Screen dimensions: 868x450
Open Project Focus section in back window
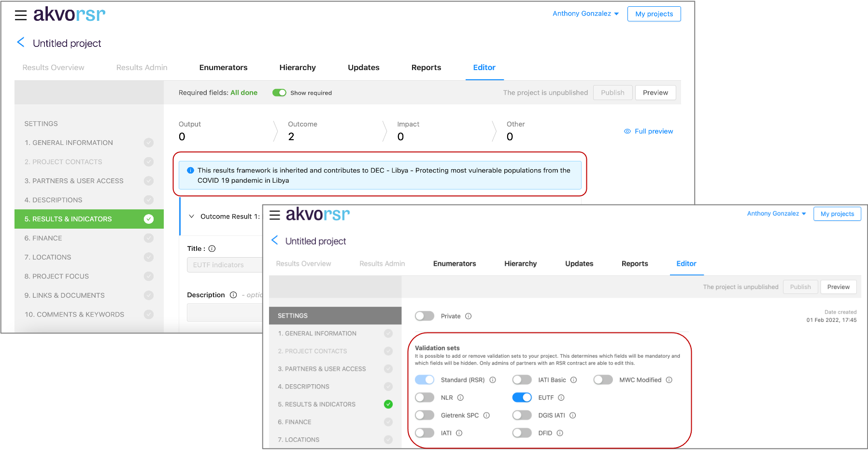click(x=89, y=276)
